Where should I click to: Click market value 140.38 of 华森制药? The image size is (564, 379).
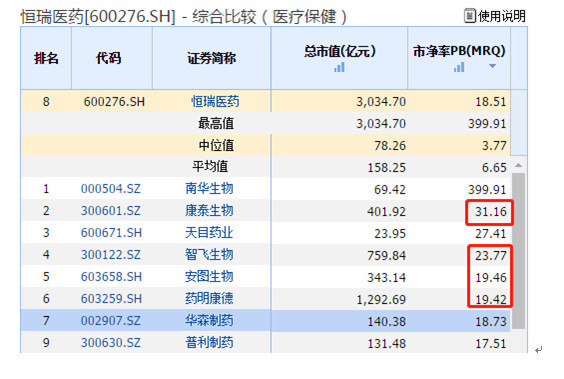[x=387, y=322]
